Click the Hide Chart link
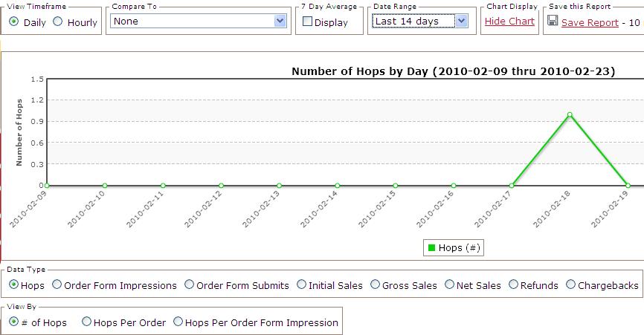Viewport: 644px width, 335px height. click(509, 22)
